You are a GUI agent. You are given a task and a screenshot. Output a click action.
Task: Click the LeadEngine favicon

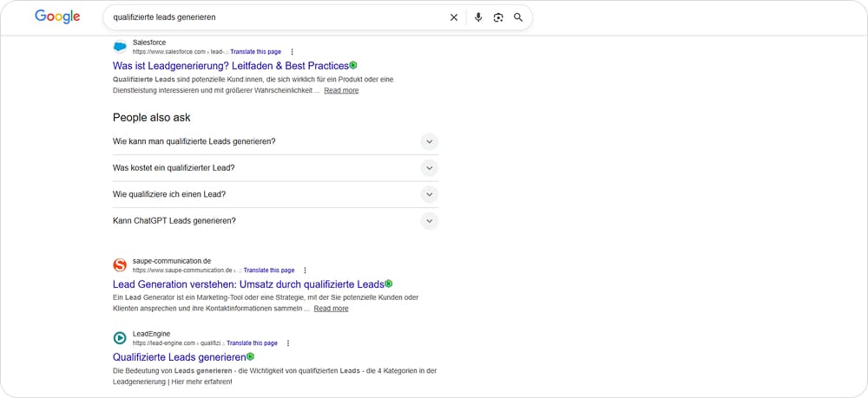(x=120, y=338)
